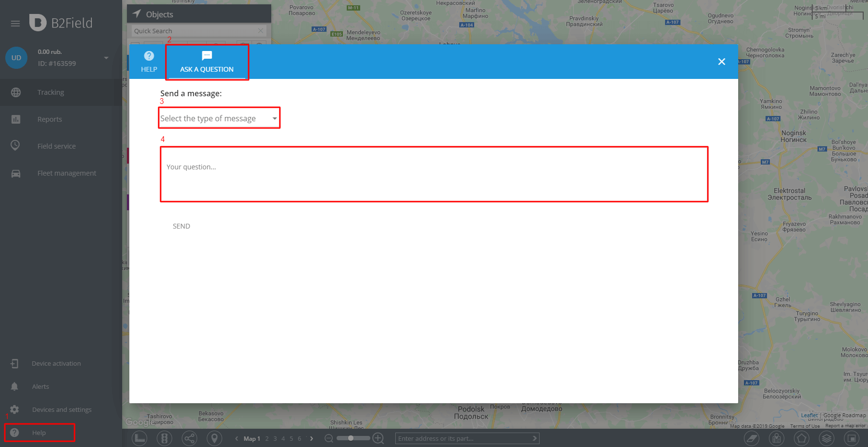Image resolution: width=868 pixels, height=447 pixels.
Task: Open the UD user avatar
Action: coord(16,58)
